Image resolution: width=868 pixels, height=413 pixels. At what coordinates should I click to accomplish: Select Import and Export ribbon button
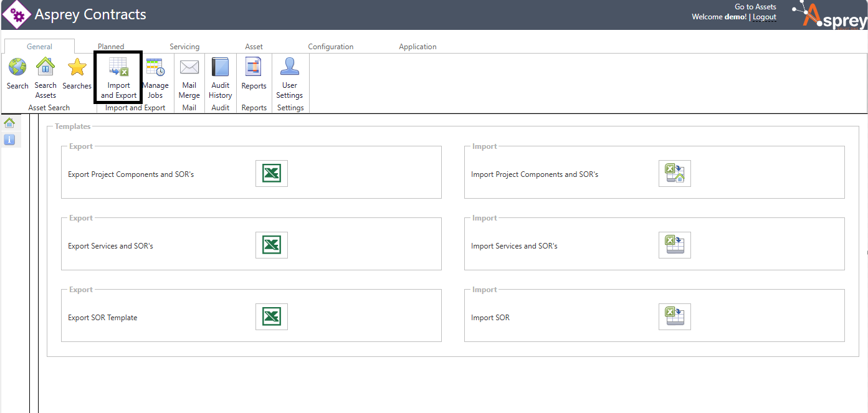[x=118, y=77]
